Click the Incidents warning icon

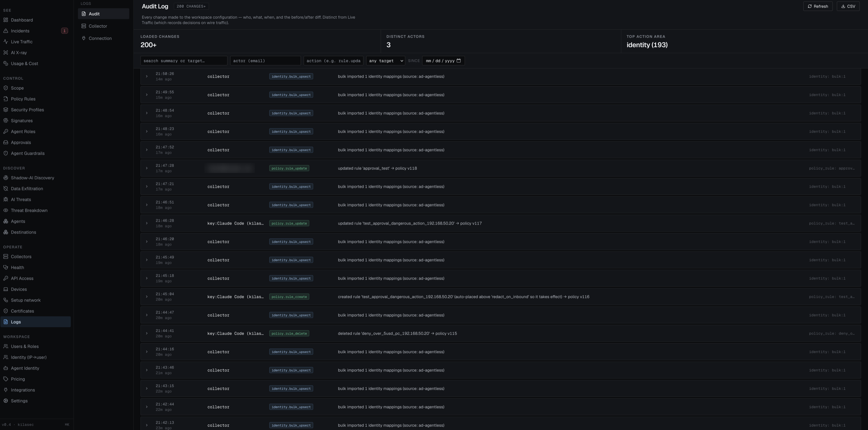[x=6, y=31]
